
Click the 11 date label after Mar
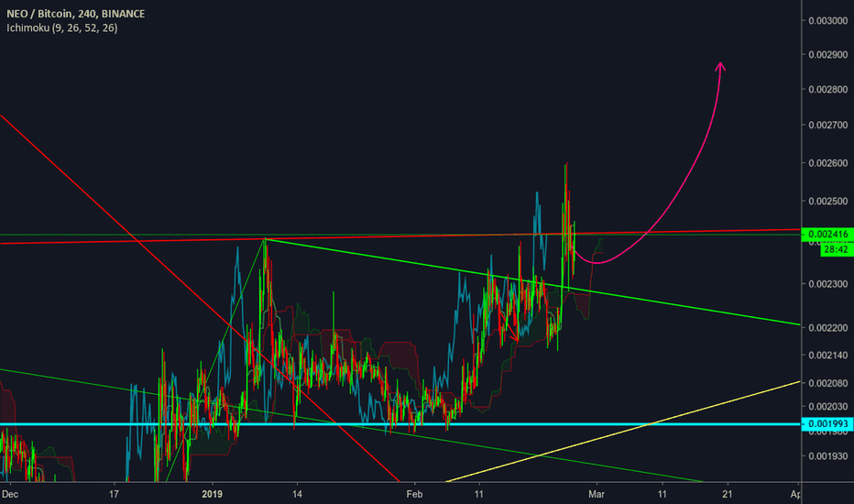point(662,494)
